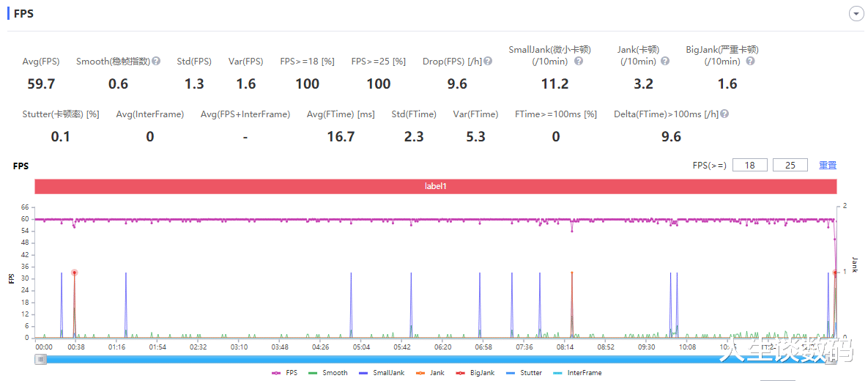Viewport: 868px width, 381px height.
Task: Toggle the Stutter series in legend
Action: click(x=523, y=373)
